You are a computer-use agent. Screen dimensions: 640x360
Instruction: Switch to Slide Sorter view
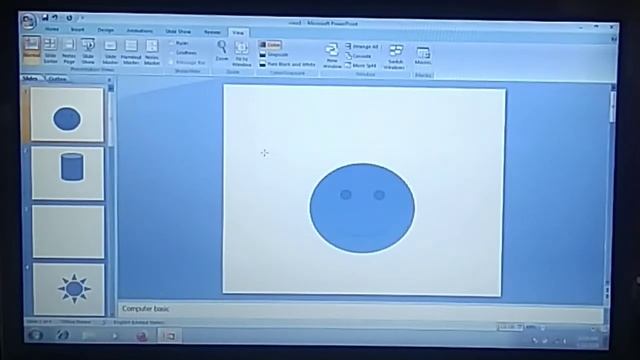pyautogui.click(x=50, y=50)
